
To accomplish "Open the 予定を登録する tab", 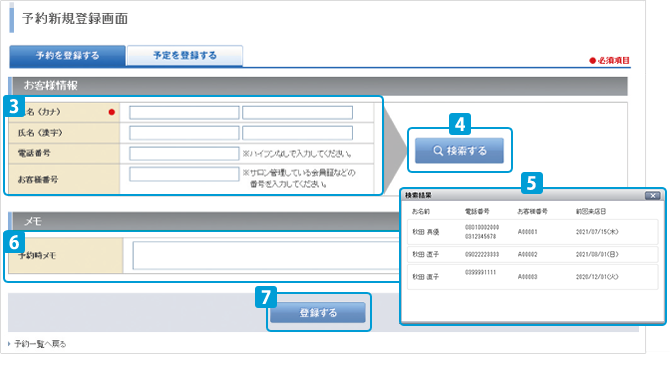I will tap(185, 56).
